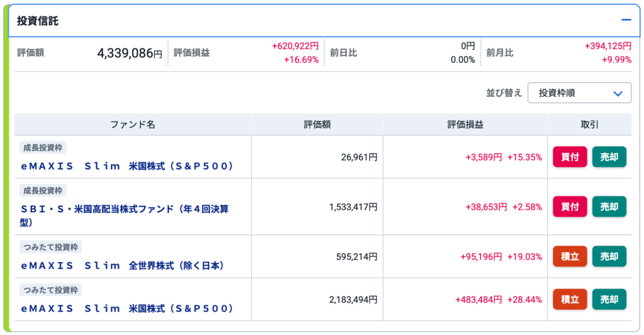
Task: Click the 投資信託 section title
Action: point(38,21)
